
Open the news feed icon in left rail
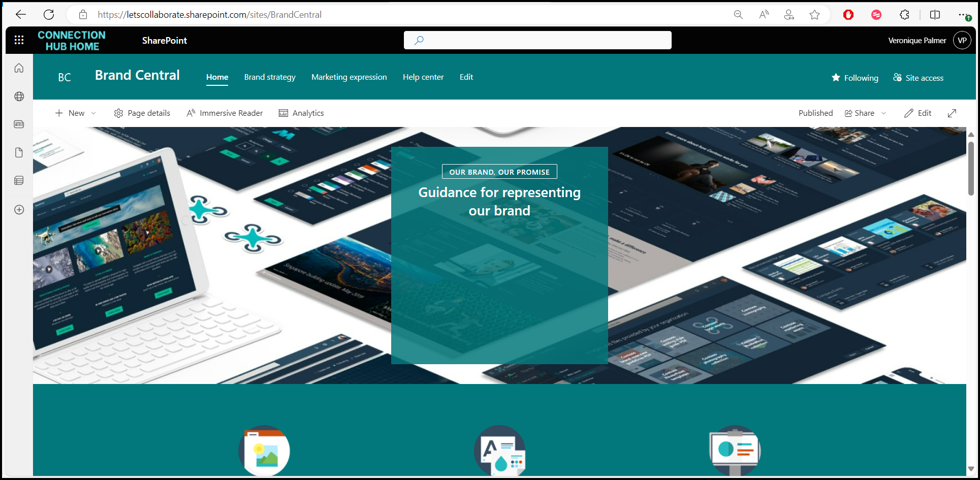pyautogui.click(x=19, y=124)
